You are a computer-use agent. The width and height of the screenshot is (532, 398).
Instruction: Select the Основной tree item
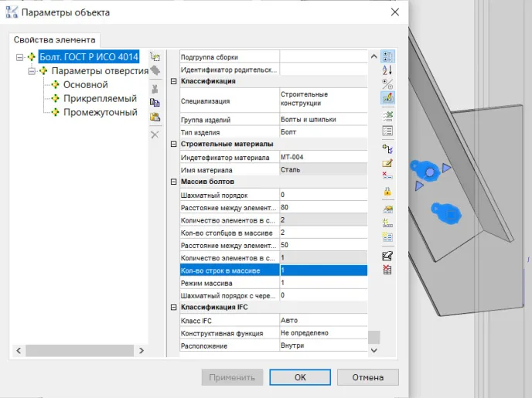(85, 85)
